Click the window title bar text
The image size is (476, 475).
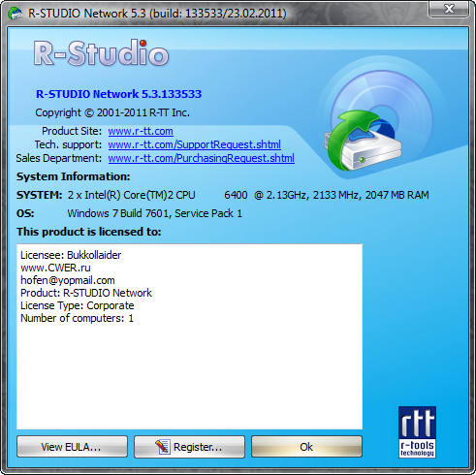tap(157, 14)
